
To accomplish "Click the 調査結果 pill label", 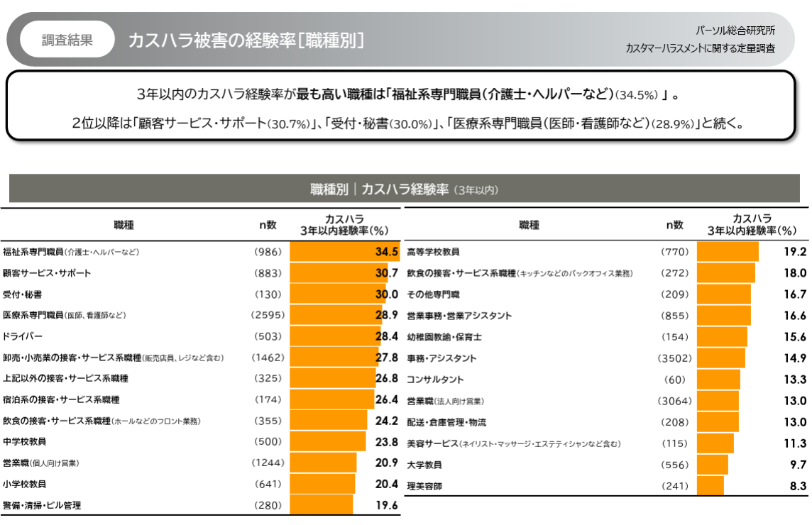I will (x=67, y=40).
